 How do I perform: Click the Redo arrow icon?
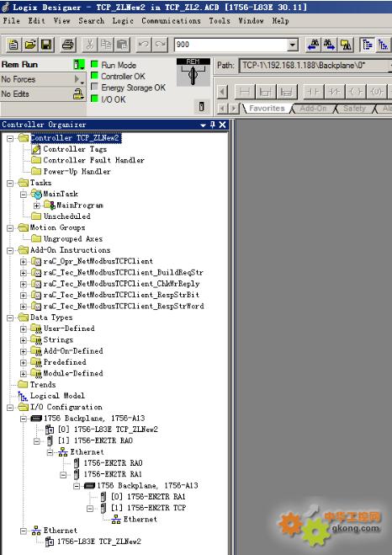point(160,45)
